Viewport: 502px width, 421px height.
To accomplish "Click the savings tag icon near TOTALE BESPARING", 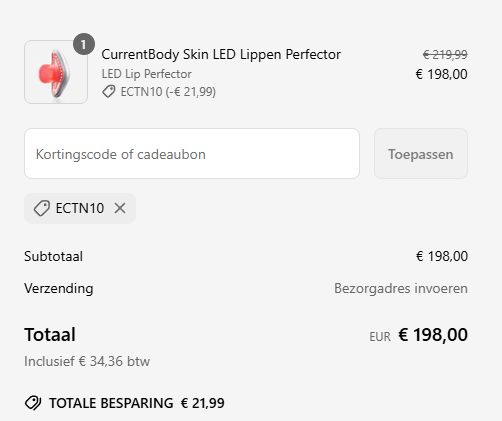I will click(33, 403).
